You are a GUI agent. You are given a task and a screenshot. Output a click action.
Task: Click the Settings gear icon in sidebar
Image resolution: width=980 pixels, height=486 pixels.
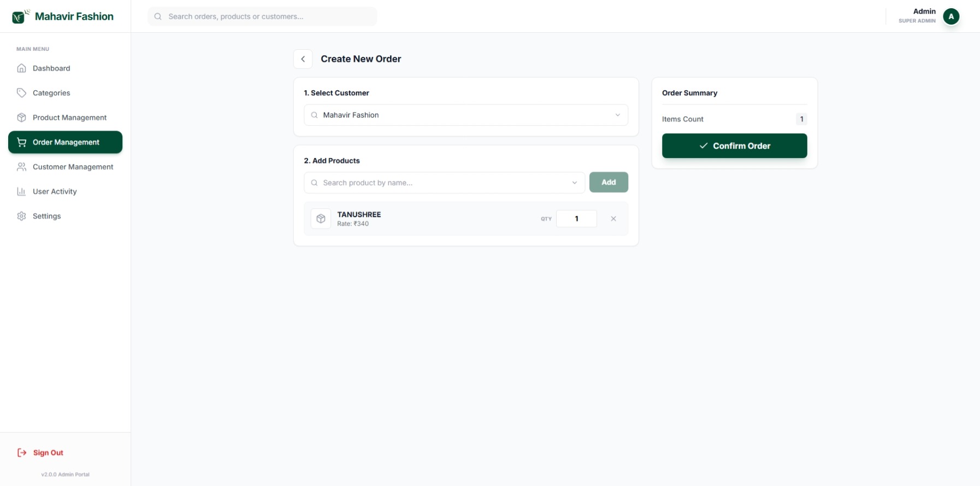pos(22,216)
